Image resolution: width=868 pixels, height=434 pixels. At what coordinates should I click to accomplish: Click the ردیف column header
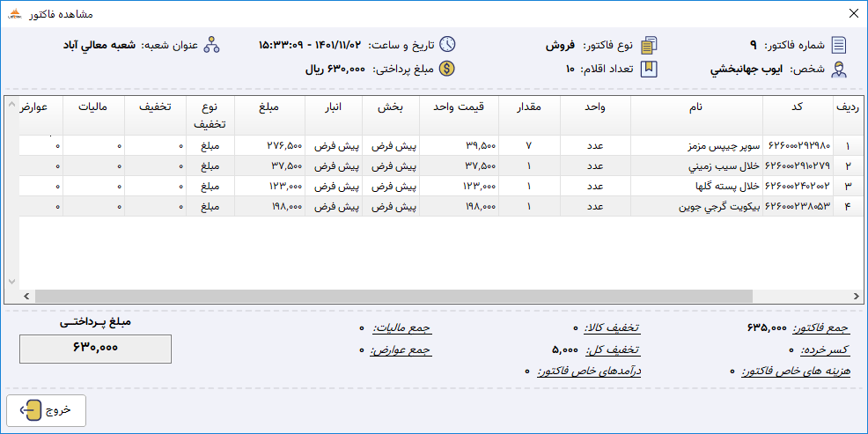pyautogui.click(x=848, y=115)
